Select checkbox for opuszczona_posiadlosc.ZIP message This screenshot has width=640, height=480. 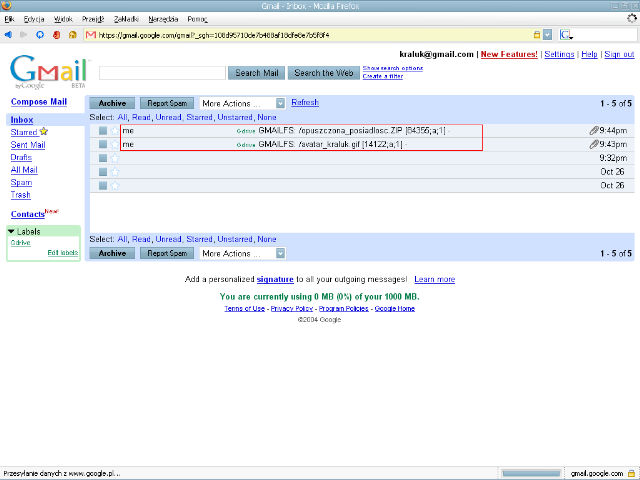(x=103, y=131)
